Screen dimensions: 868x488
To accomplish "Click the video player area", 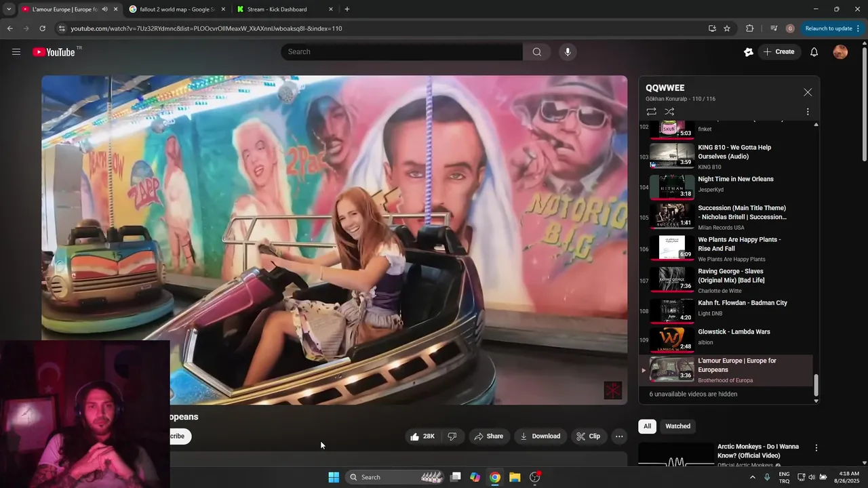I will pyautogui.click(x=334, y=240).
